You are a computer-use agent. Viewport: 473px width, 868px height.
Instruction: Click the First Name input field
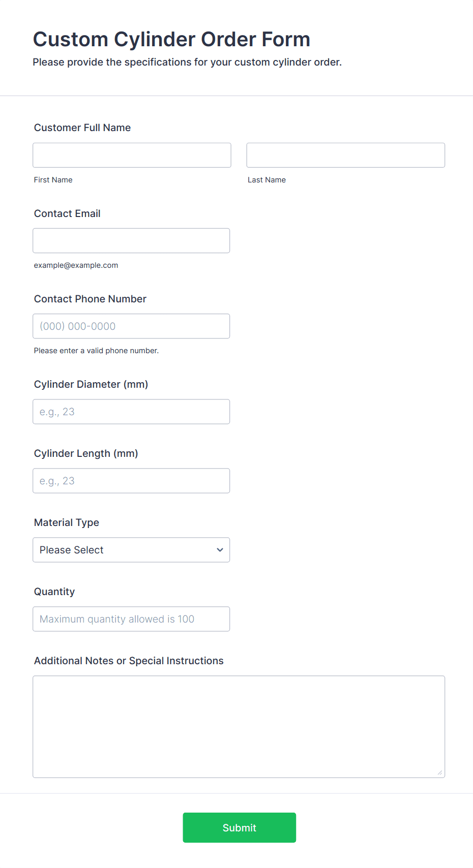click(132, 155)
